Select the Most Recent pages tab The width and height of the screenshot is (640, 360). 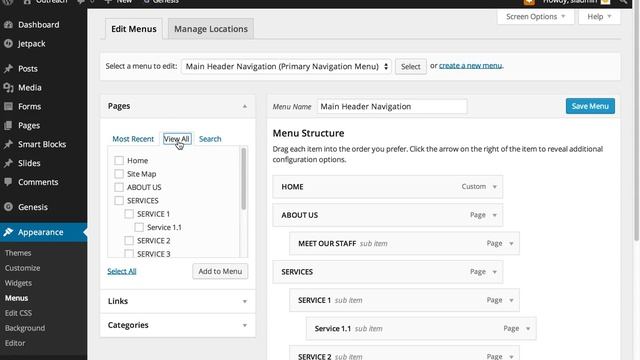[133, 139]
